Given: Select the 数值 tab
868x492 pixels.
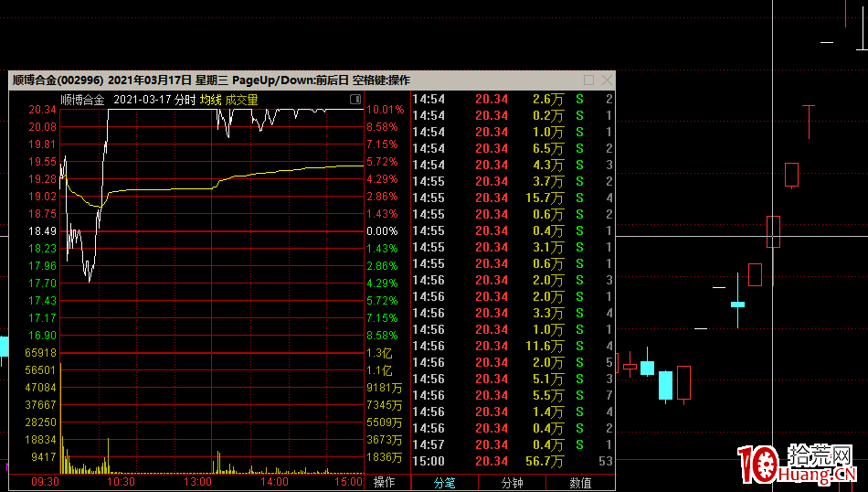Looking at the screenshot, I should click(580, 482).
